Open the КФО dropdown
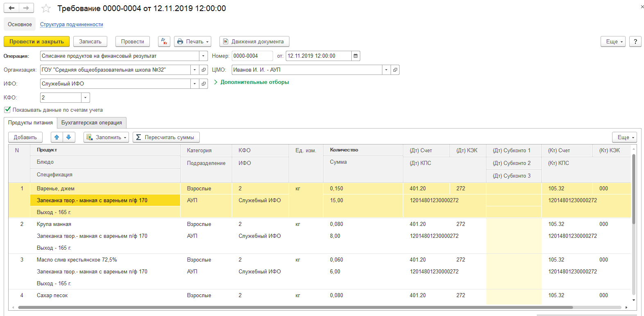This screenshot has height=316, width=644. coord(85,98)
